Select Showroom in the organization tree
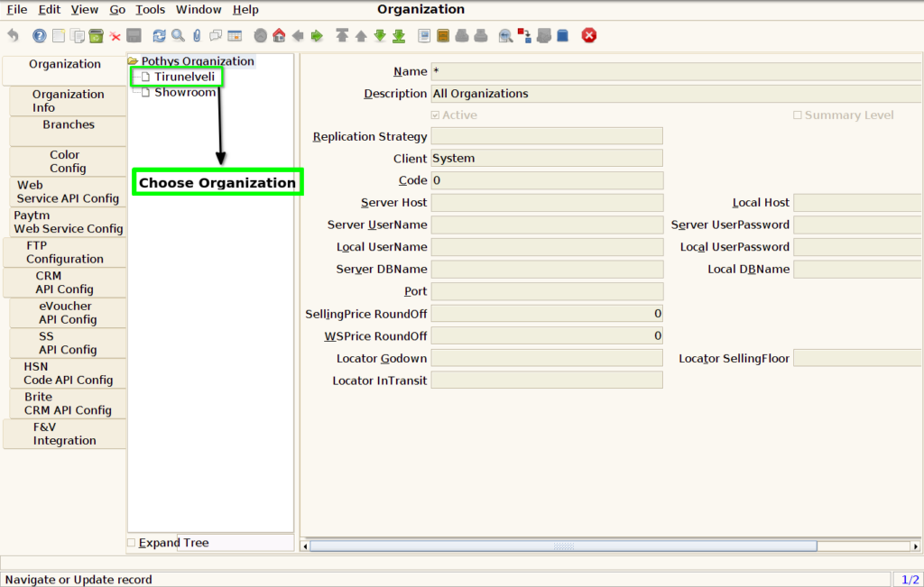Image resolution: width=924 pixels, height=587 pixels. pos(185,93)
